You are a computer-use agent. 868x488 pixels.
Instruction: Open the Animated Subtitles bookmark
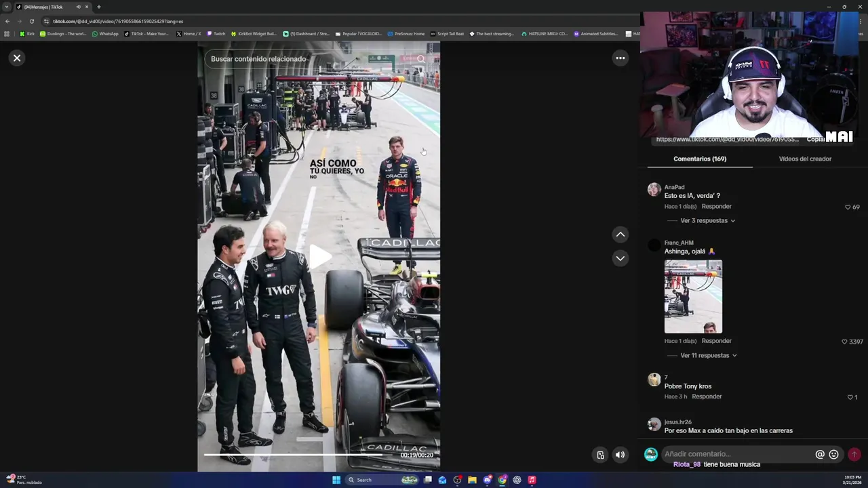point(596,34)
